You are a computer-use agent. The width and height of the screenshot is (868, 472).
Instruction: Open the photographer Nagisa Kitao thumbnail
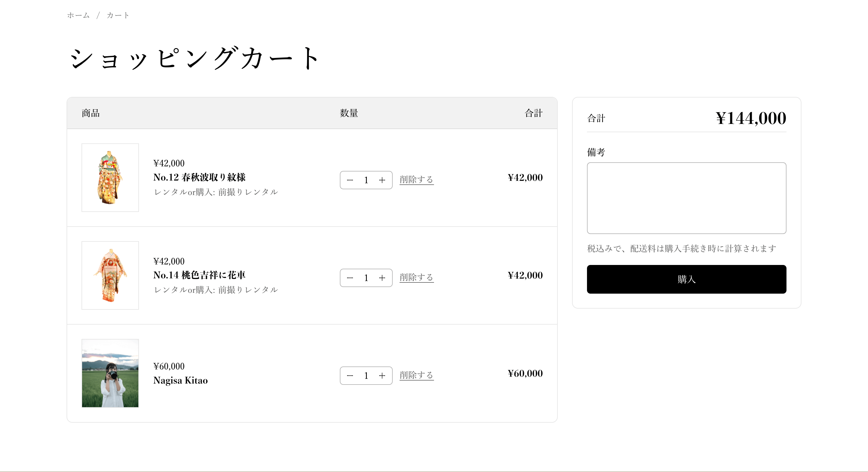coord(110,373)
